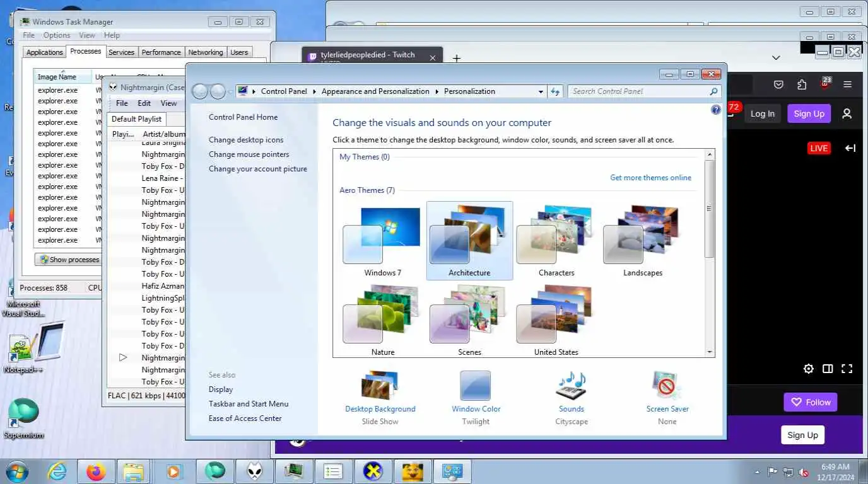This screenshot has height=484, width=868.
Task: Click the foobar2000 alien icon on taskbar
Action: [x=254, y=471]
